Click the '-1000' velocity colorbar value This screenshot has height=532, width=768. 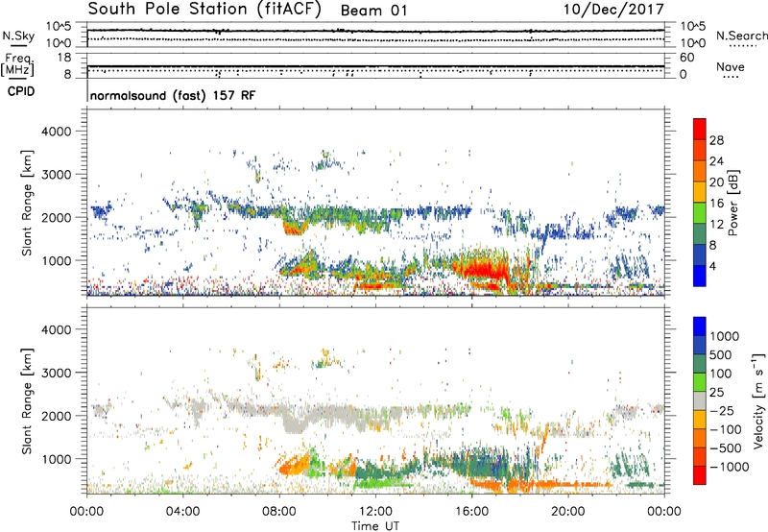pos(730,467)
